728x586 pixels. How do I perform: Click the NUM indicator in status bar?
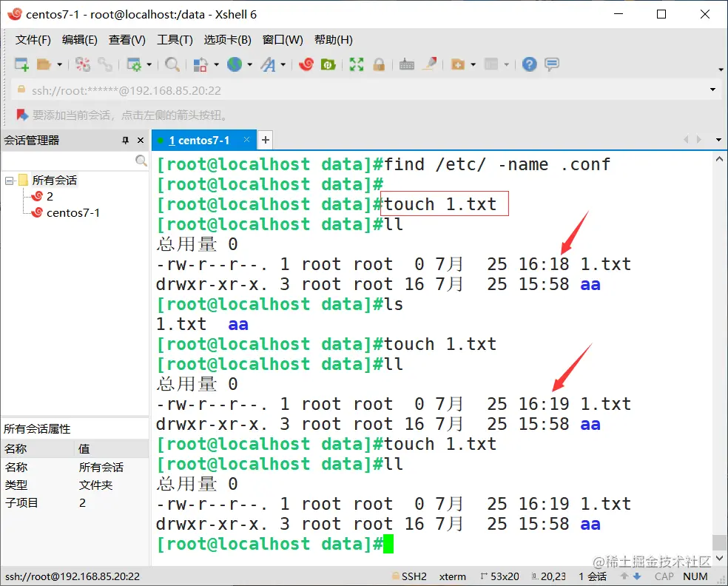tap(695, 576)
